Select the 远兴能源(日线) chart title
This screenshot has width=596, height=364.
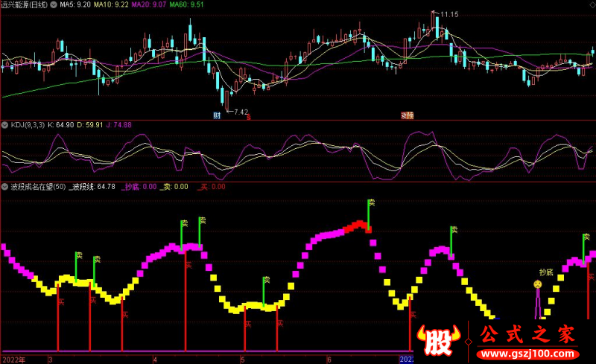25,4
